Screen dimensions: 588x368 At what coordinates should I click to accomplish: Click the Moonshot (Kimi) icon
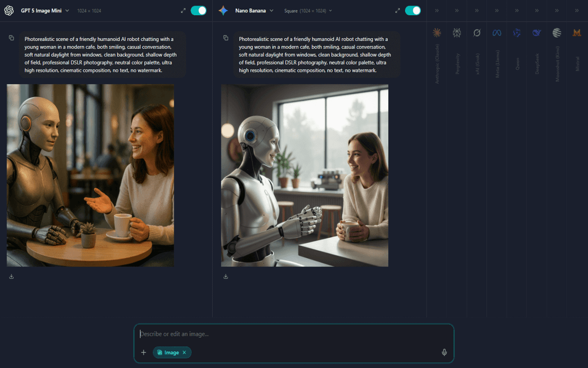pos(556,33)
